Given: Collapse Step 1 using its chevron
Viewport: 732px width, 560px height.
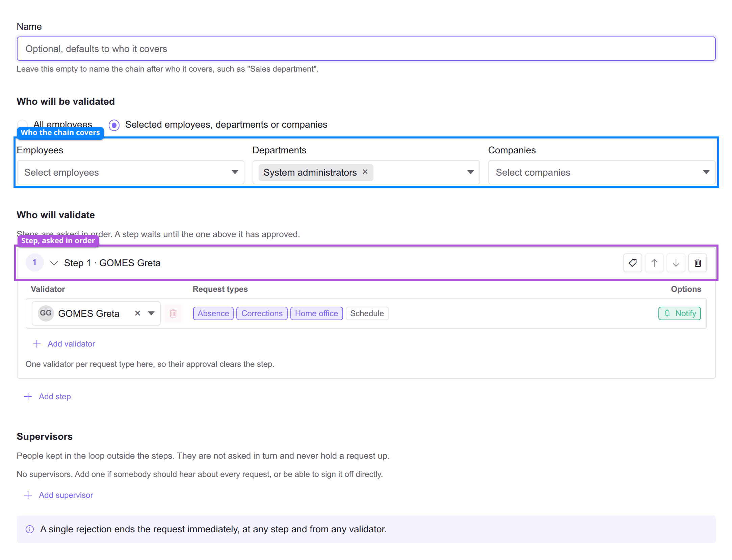Looking at the screenshot, I should pos(54,263).
